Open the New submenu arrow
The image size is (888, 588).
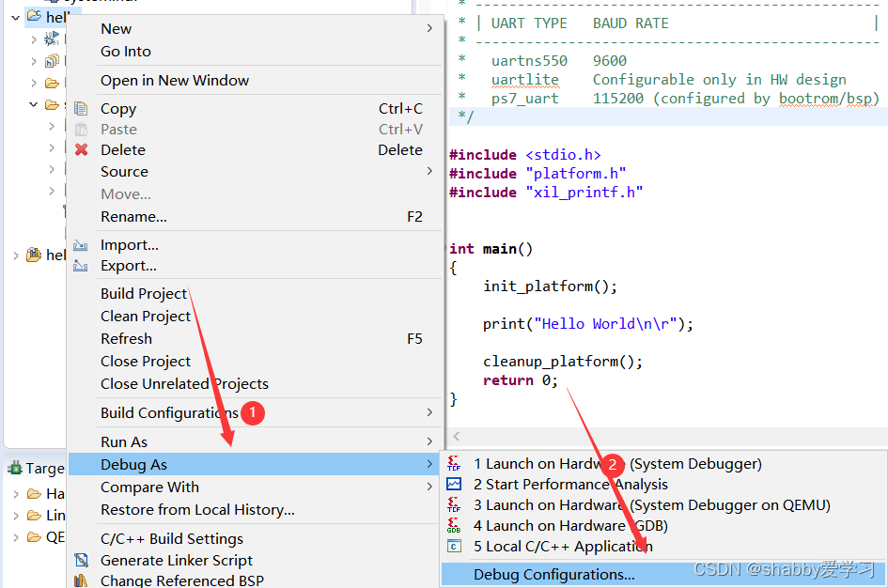[x=429, y=28]
